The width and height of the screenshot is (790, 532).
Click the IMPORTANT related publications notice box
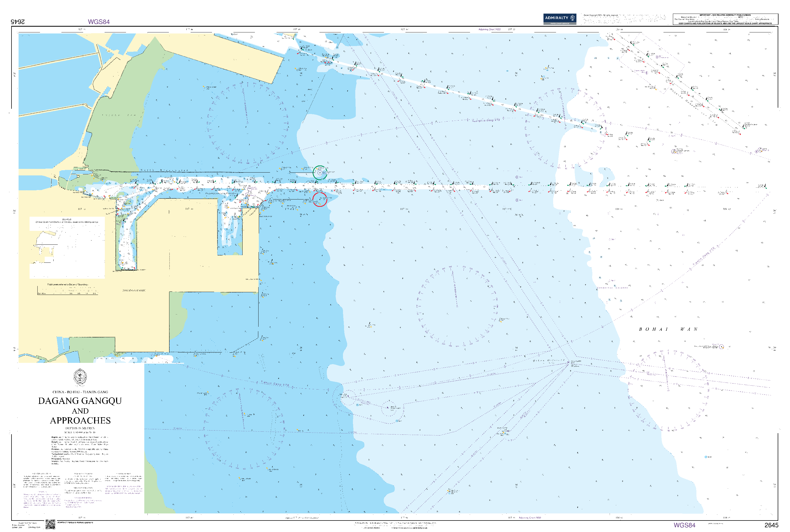[x=725, y=19]
